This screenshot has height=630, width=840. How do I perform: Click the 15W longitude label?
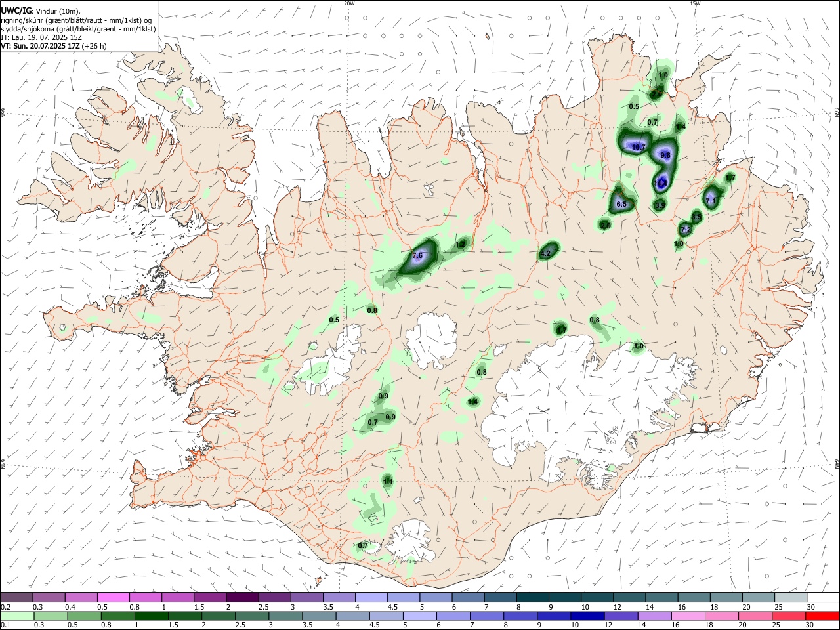(696, 3)
